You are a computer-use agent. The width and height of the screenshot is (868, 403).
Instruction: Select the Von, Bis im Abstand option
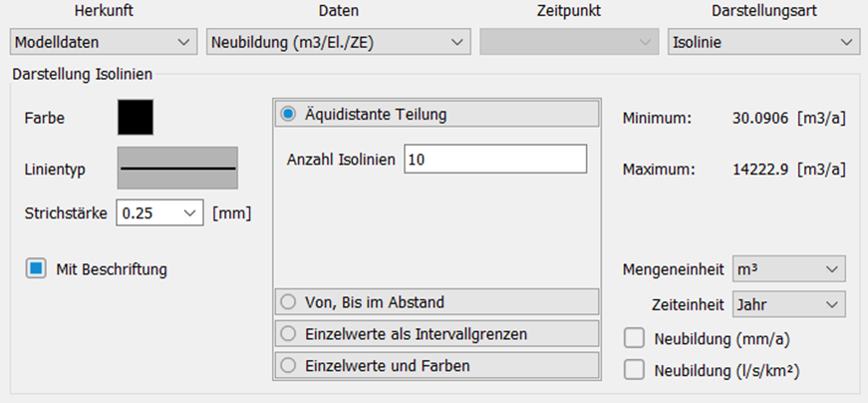coord(288,302)
